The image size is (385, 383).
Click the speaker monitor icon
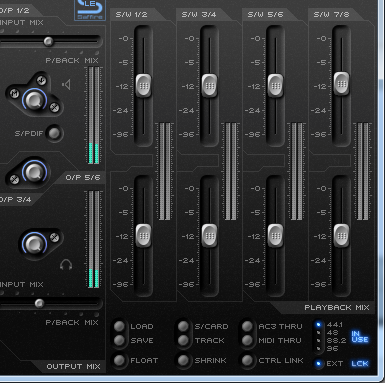click(66, 85)
